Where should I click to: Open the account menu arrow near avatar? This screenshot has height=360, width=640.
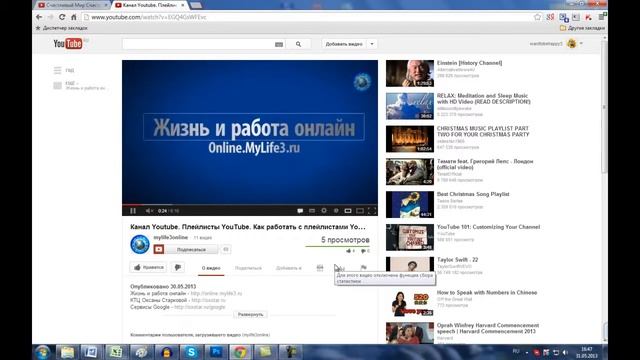point(581,43)
